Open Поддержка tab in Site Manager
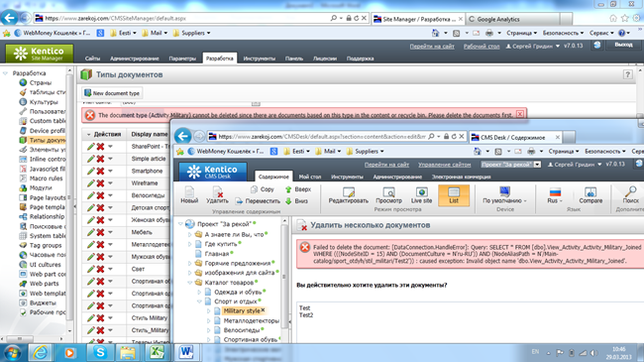 360,59
